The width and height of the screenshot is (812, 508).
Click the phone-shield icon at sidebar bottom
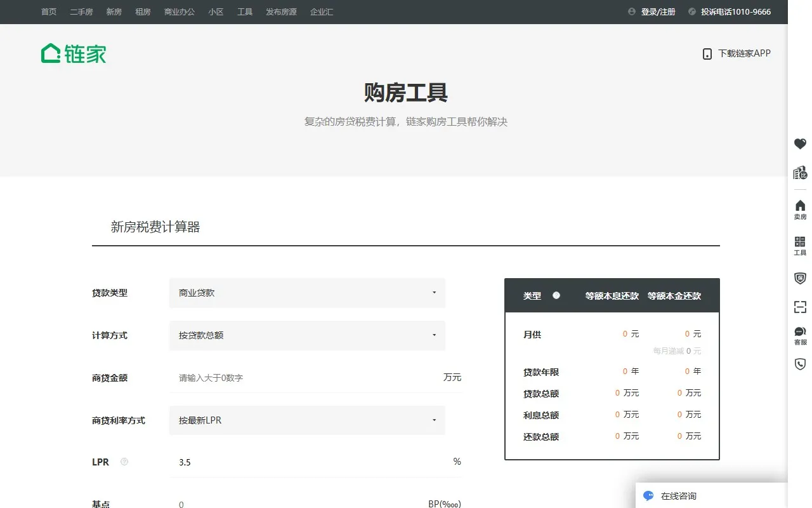click(x=799, y=364)
